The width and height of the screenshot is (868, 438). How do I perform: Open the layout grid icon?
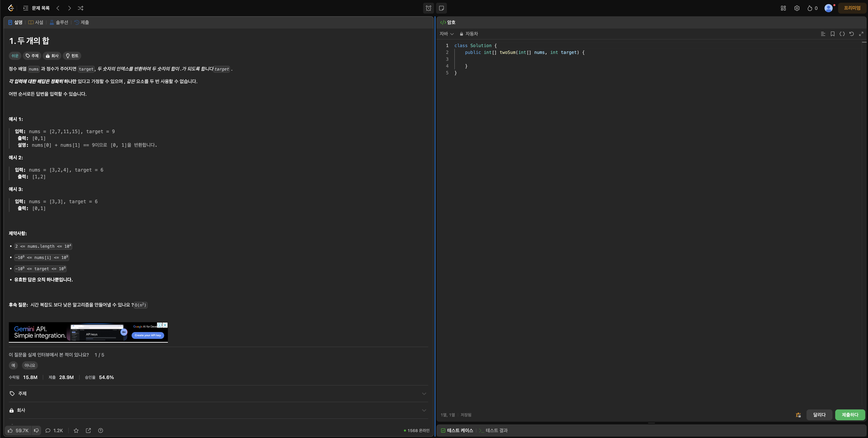coord(783,8)
